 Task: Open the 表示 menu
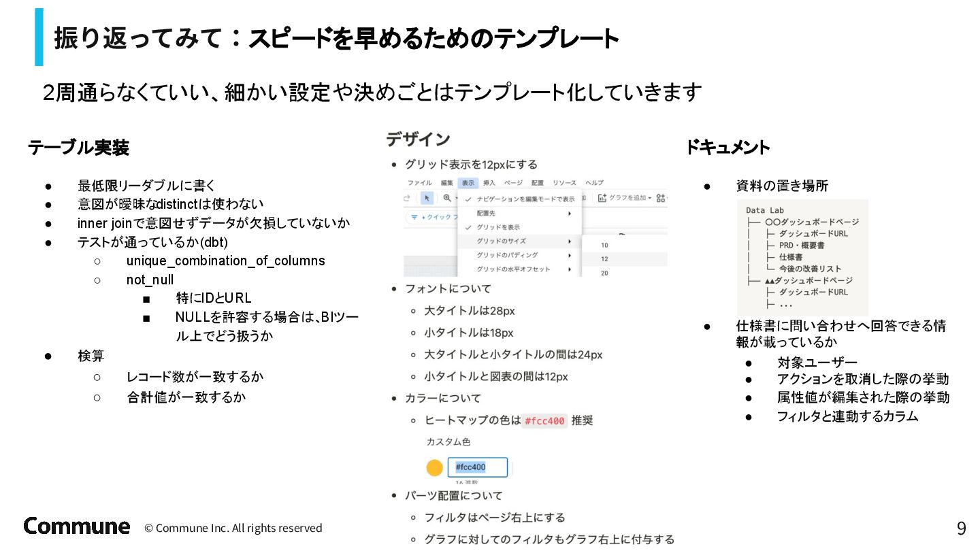tap(468, 183)
